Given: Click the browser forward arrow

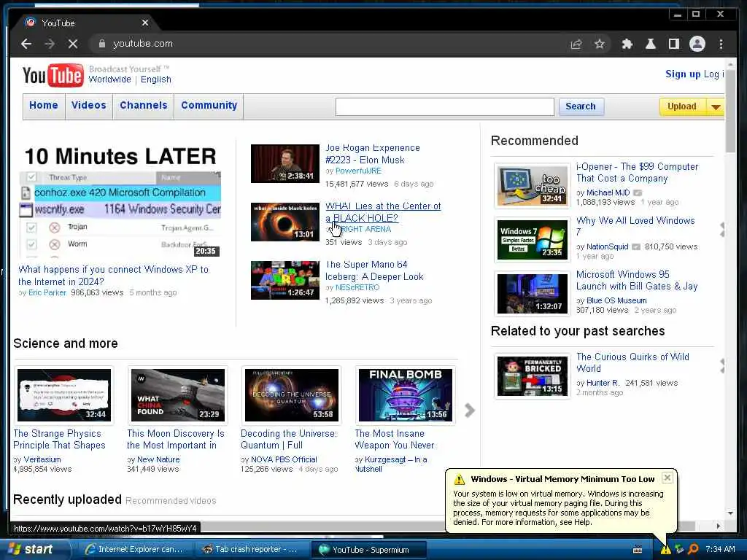Looking at the screenshot, I should (x=50, y=44).
